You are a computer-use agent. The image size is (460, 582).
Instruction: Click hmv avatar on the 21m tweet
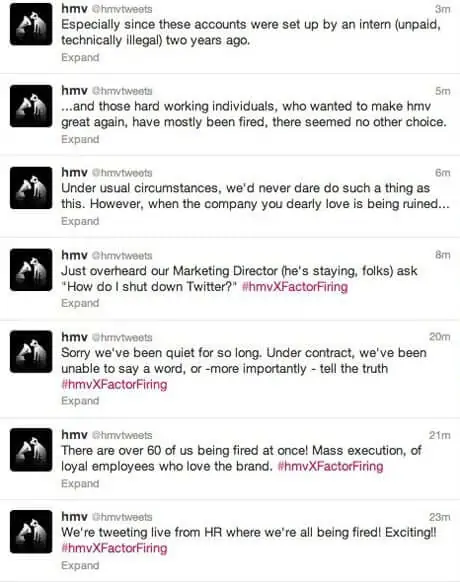[31, 449]
